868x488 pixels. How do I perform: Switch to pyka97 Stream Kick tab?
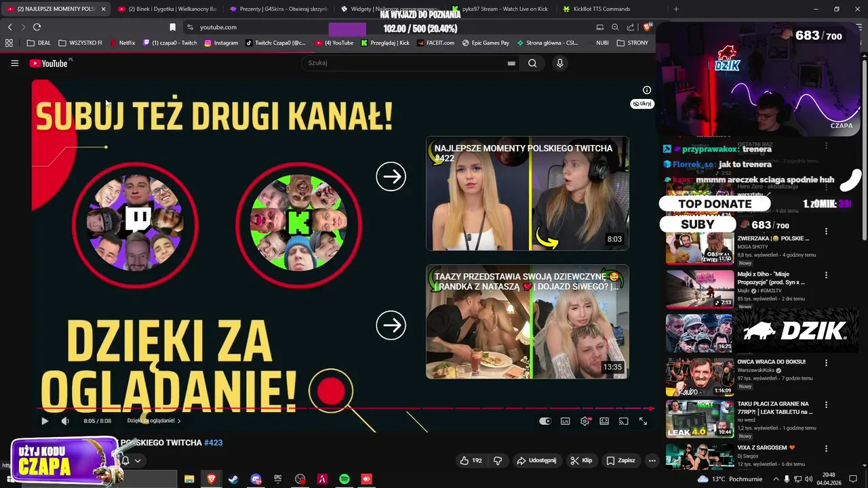tap(500, 9)
